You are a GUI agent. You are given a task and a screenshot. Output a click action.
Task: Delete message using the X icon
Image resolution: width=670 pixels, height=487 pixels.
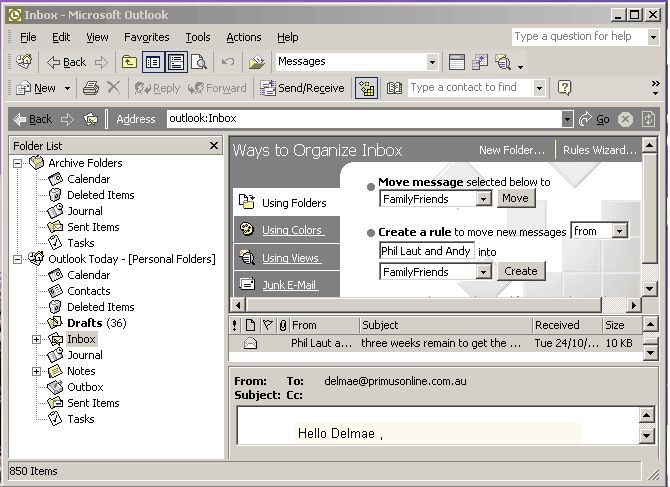coord(113,88)
